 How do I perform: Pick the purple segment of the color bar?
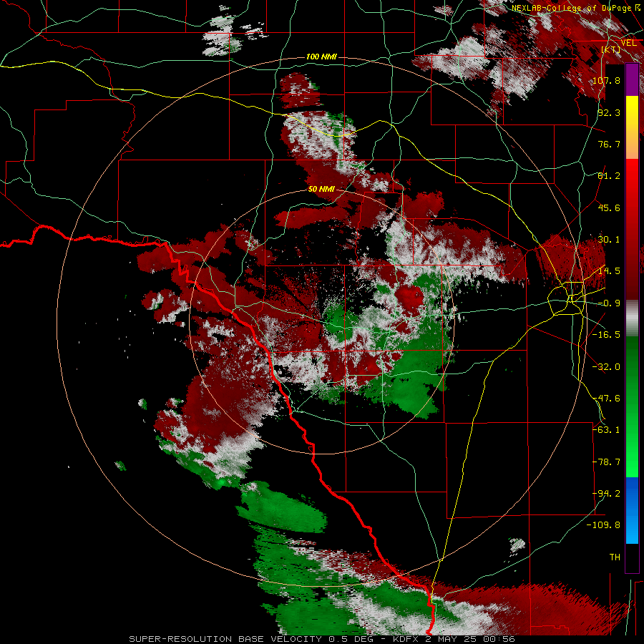(632, 79)
